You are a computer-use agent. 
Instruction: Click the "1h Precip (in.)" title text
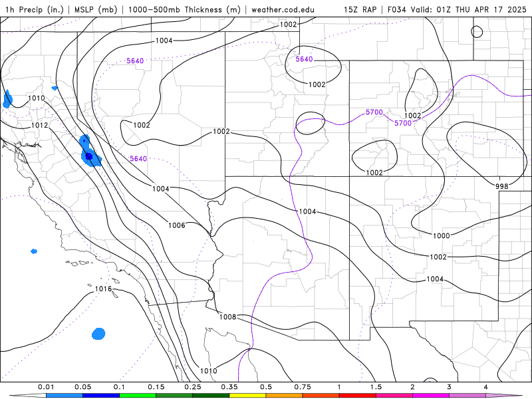pyautogui.click(x=35, y=9)
